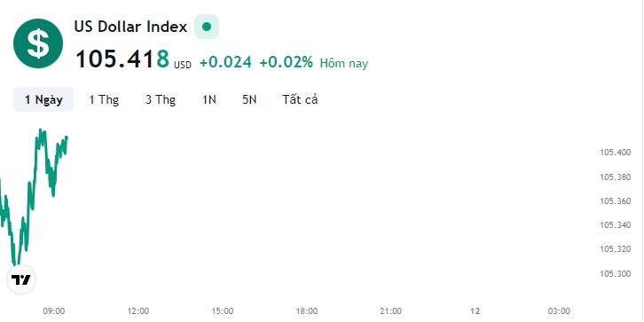Choose the 3 Thg range tab

161,99
